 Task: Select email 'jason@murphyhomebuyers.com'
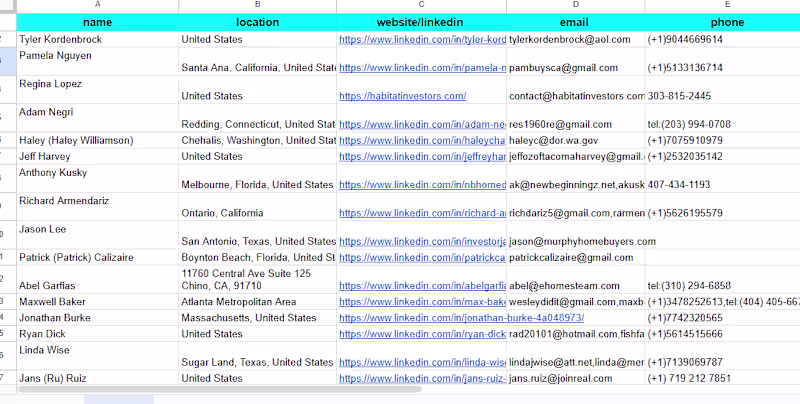pyautogui.click(x=576, y=235)
